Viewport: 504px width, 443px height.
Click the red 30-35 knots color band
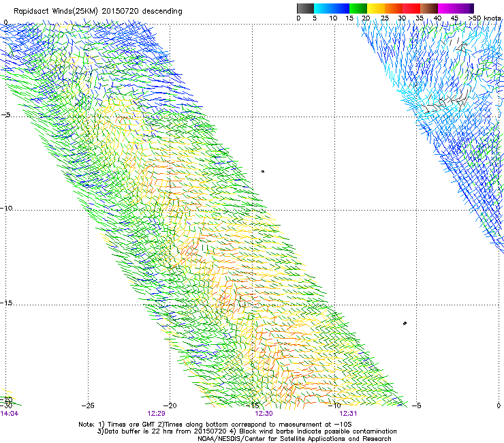tap(411, 8)
